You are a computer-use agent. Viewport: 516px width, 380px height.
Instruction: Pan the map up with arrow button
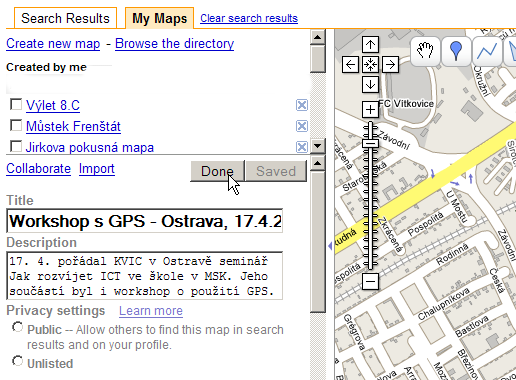tap(370, 45)
